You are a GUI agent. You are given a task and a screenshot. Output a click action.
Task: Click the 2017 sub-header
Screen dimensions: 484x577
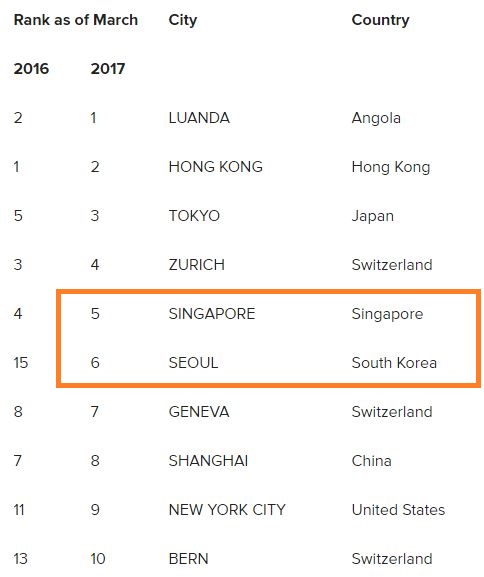click(x=108, y=69)
